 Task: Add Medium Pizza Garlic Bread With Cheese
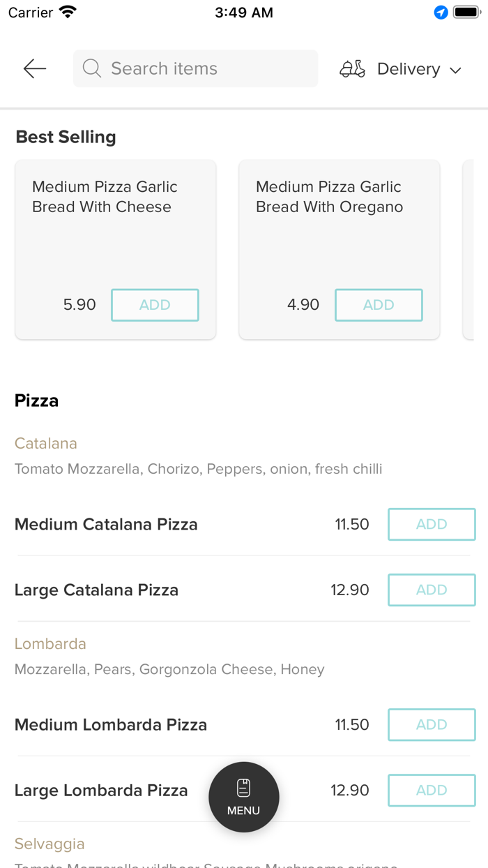[x=155, y=305]
